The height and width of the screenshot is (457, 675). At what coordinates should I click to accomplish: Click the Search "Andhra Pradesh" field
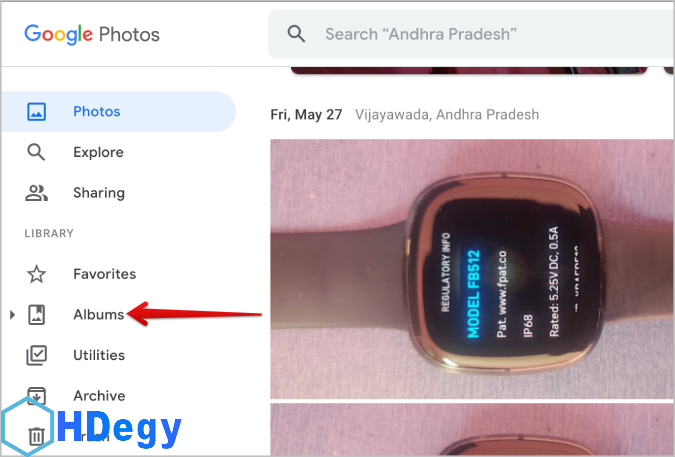click(x=471, y=34)
